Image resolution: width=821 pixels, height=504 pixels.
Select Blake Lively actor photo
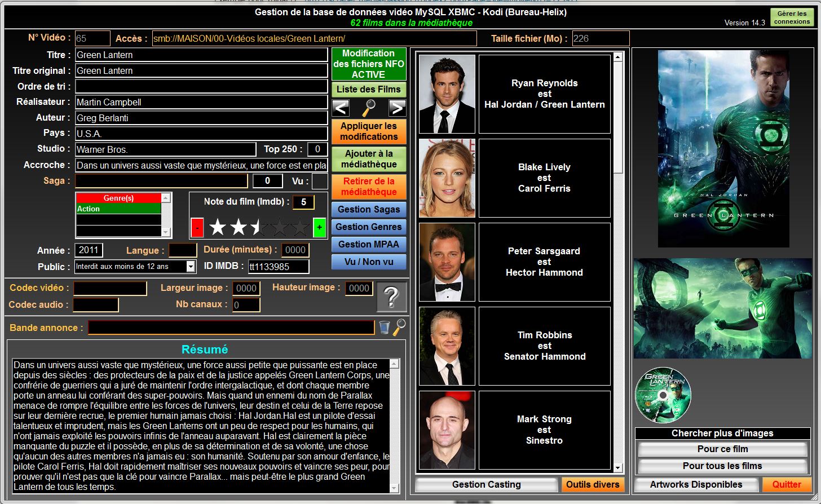click(447, 178)
